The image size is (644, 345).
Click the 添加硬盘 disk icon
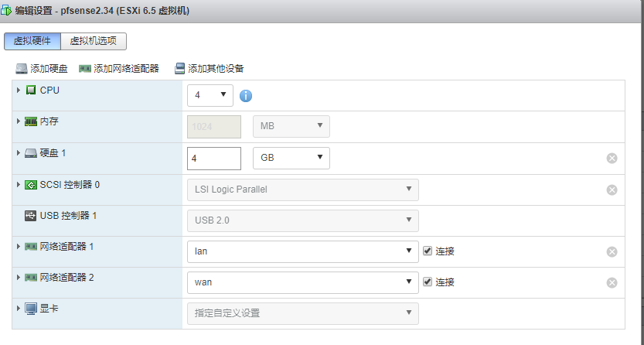tap(22, 69)
